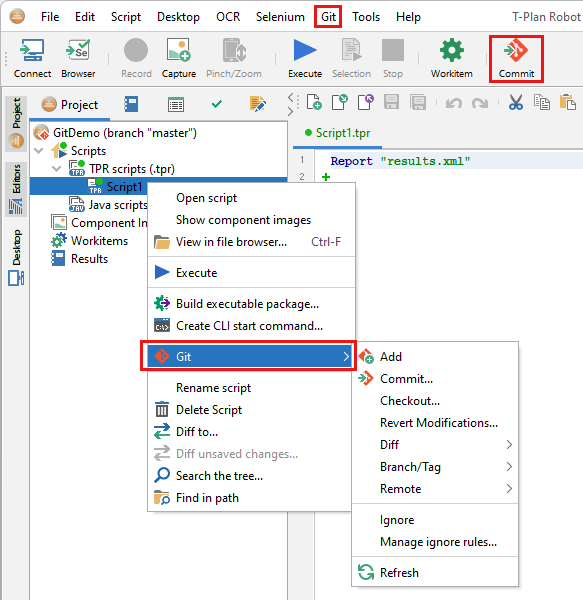583x600 pixels.
Task: Select Results in the project tree
Action: (89, 259)
